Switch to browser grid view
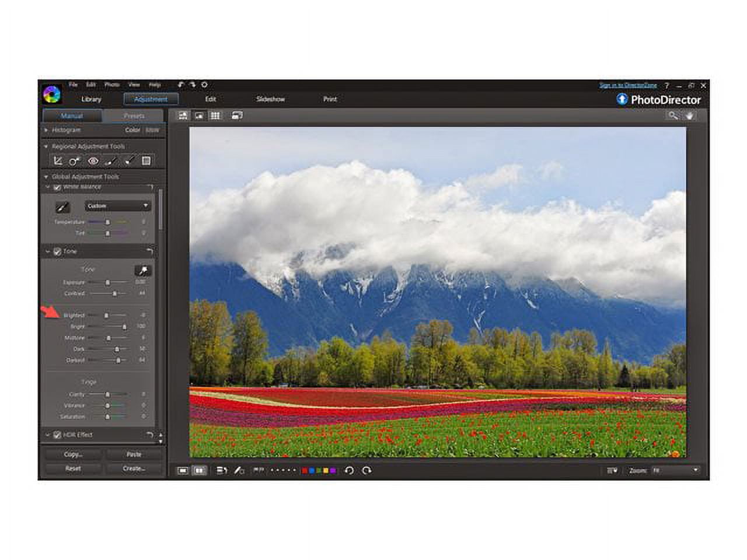 click(215, 116)
